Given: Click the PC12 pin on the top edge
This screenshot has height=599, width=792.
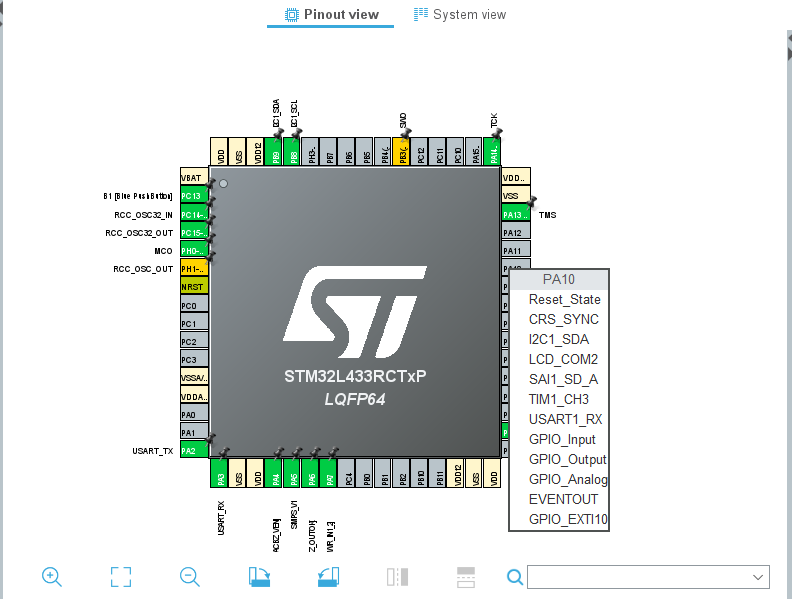Looking at the screenshot, I should pos(419,151).
